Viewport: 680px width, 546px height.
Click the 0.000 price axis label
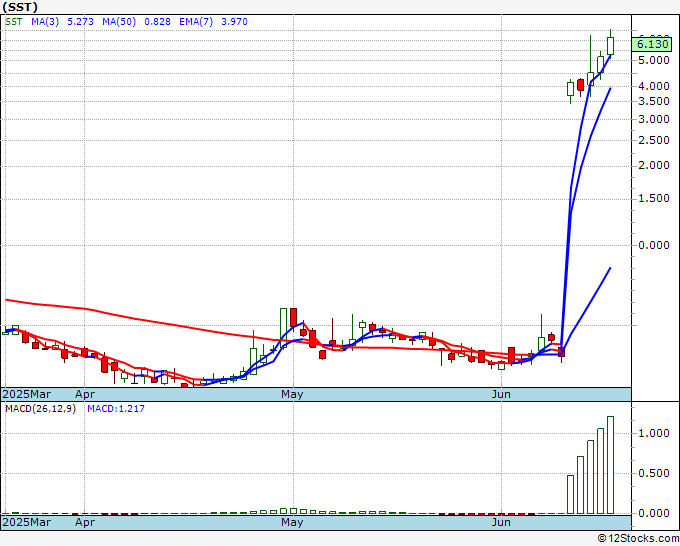click(654, 245)
